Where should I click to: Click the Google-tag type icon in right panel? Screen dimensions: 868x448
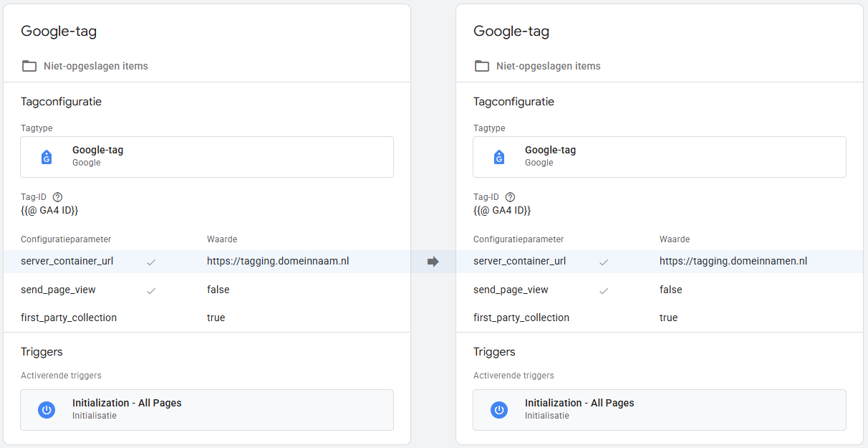click(499, 157)
